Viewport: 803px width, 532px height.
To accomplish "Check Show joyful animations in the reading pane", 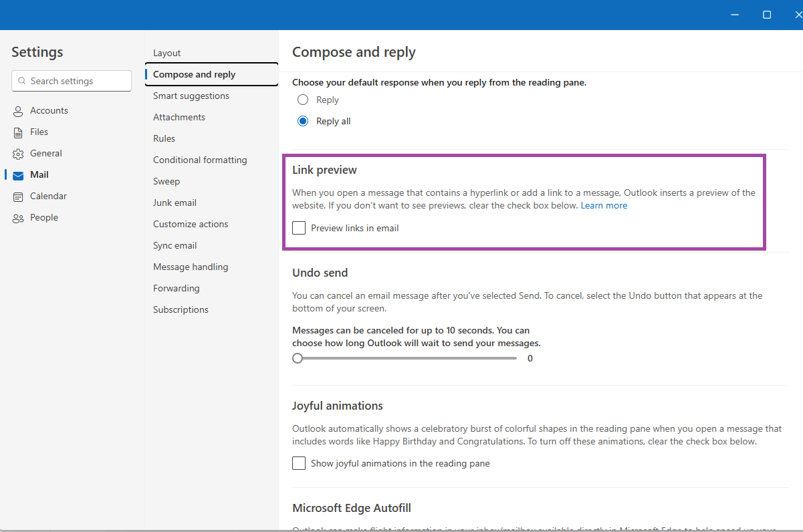I will click(298, 462).
